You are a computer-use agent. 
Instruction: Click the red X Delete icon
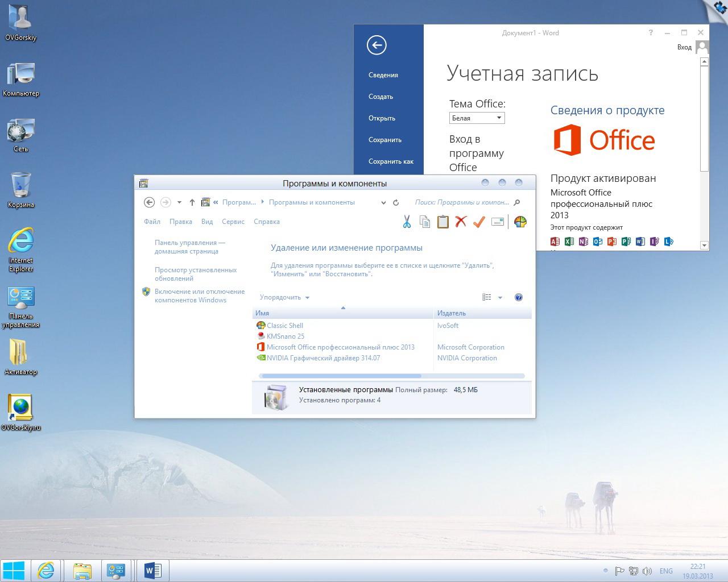pyautogui.click(x=461, y=222)
